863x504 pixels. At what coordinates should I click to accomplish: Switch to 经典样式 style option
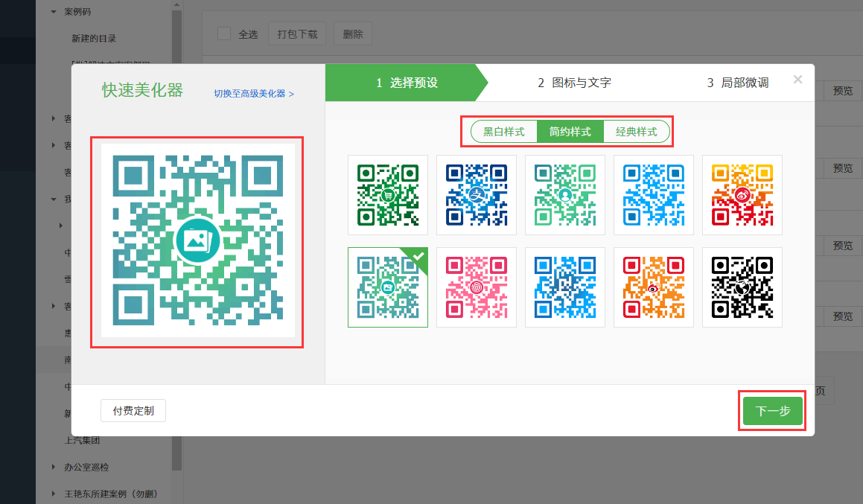pos(637,131)
